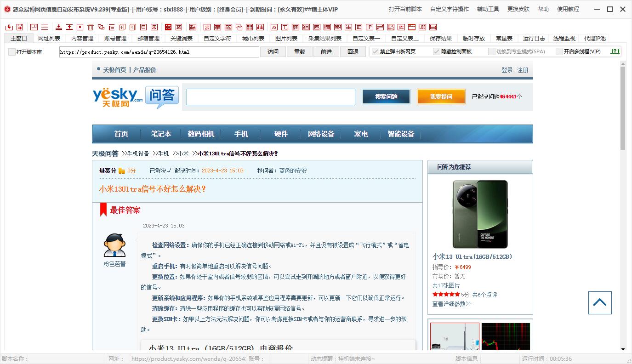This screenshot has height=364, width=632.
Task: Click the webpage vertical scrollbar thumb
Action: click(623, 108)
